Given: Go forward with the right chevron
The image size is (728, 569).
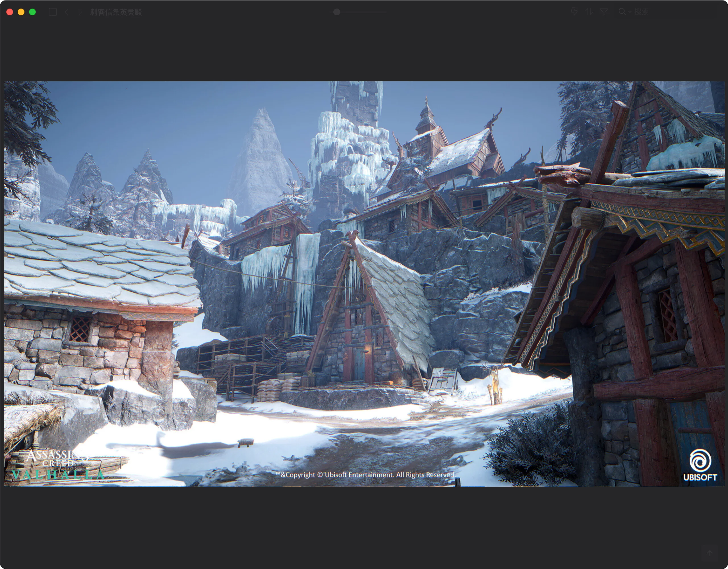Looking at the screenshot, I should point(80,12).
